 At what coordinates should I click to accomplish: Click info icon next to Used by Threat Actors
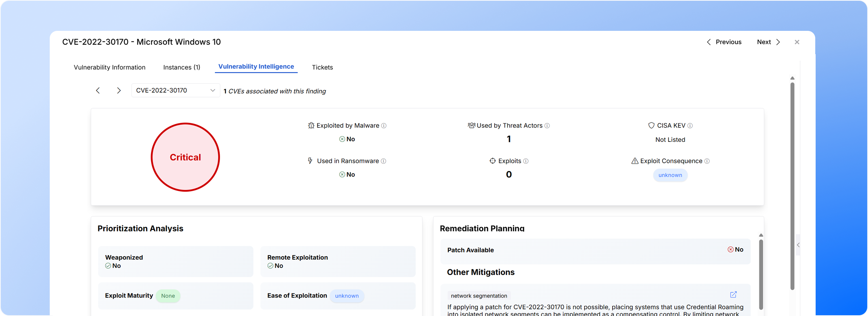tap(547, 126)
